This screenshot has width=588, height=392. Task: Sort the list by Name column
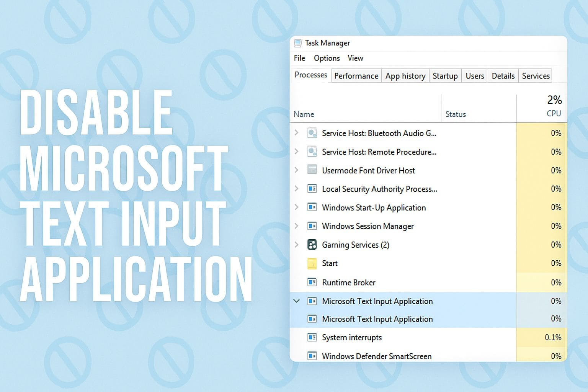[x=304, y=114]
